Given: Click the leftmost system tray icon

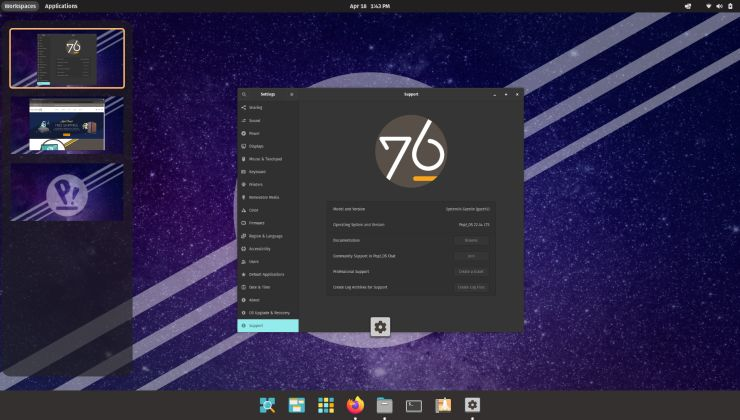Looking at the screenshot, I should 688,6.
